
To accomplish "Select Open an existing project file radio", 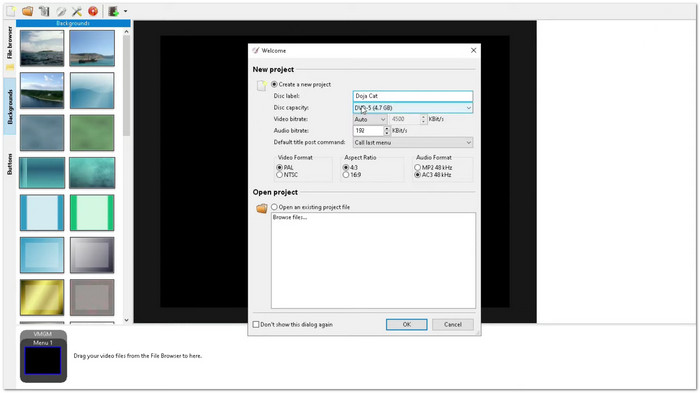I will click(x=274, y=207).
